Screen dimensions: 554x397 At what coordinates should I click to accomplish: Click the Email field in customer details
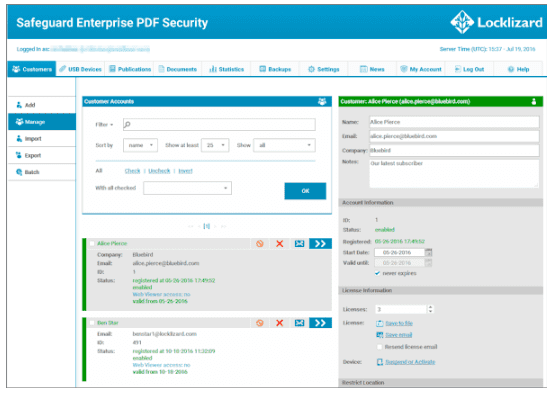click(454, 136)
